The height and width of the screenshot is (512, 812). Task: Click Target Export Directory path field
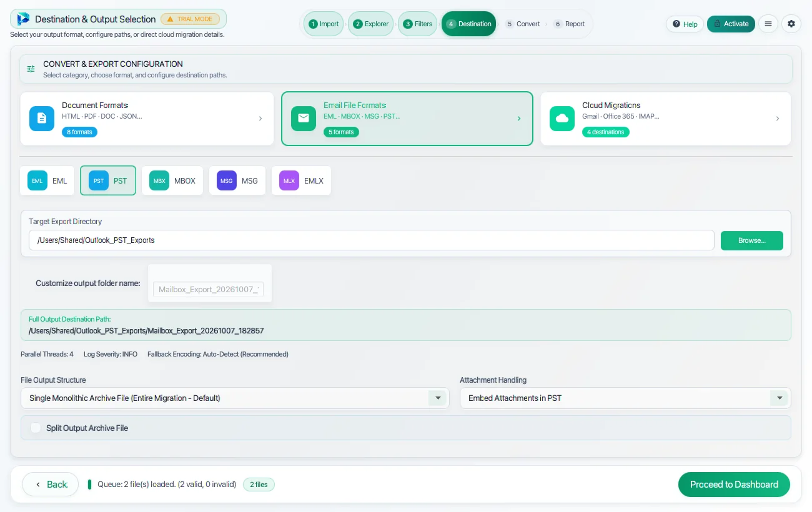tap(372, 240)
